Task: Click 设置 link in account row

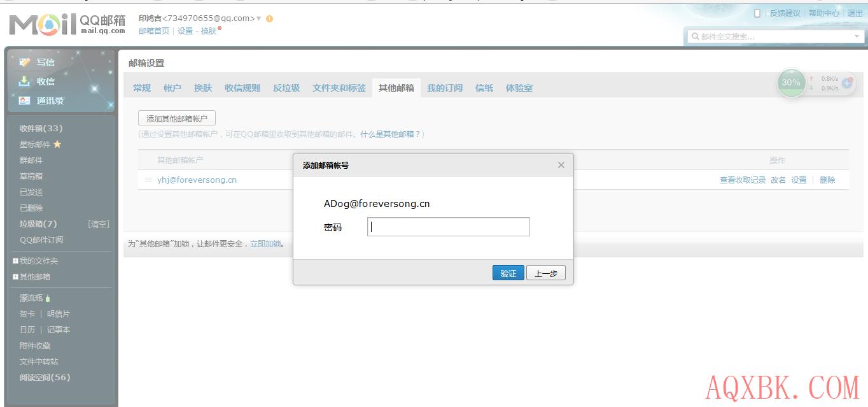Action: point(799,180)
